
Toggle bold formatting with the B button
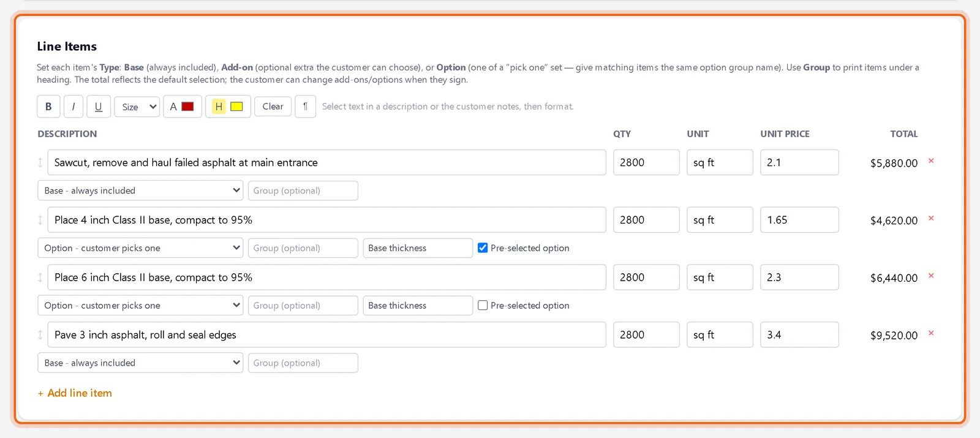48,107
